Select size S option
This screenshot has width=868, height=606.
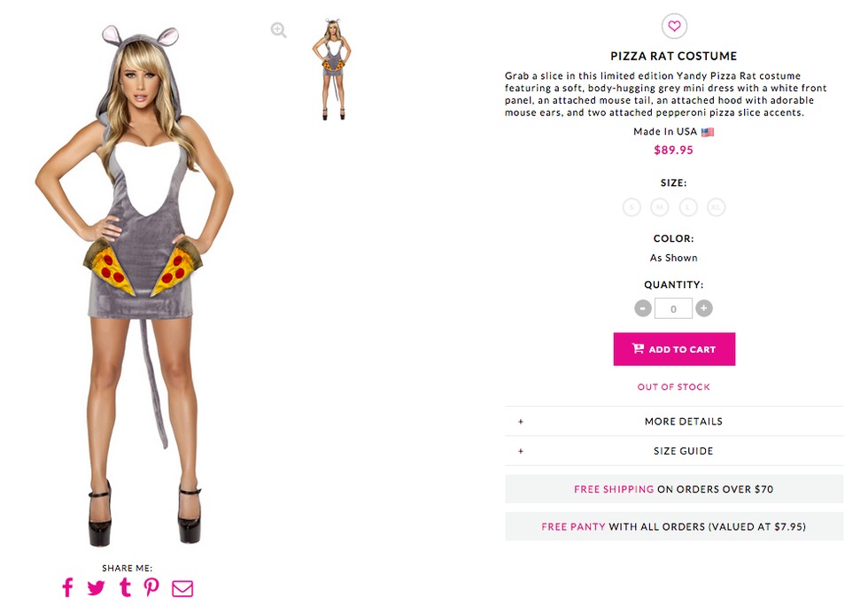632,207
